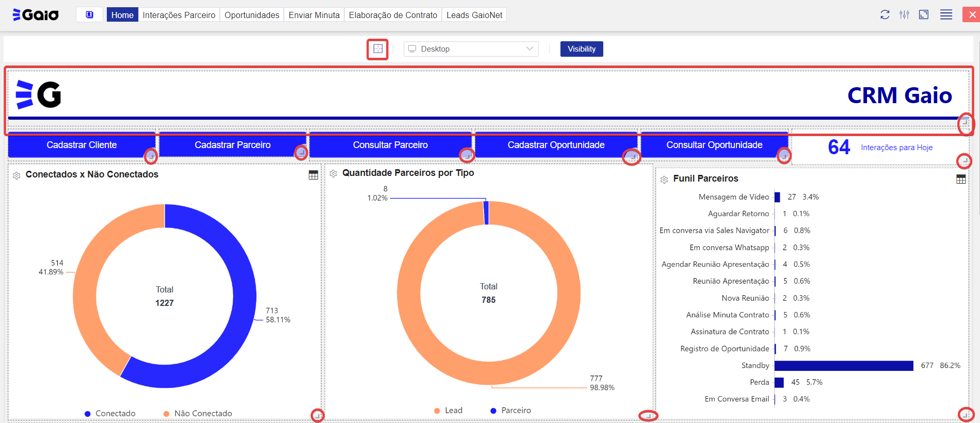Open the Interações Parceiro tab
Image resolution: width=980 pixels, height=423 pixels.
click(179, 15)
